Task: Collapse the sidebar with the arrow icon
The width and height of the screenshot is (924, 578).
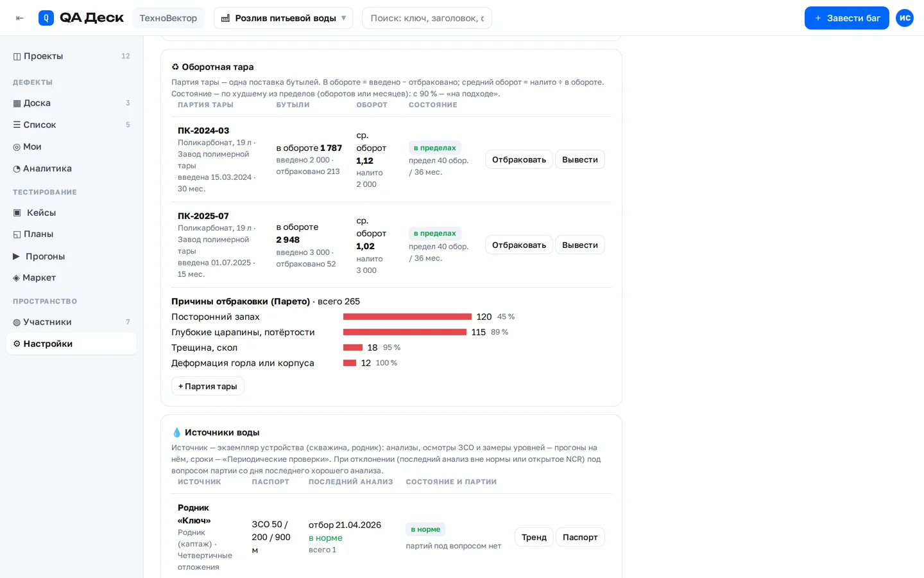Action: tap(20, 18)
